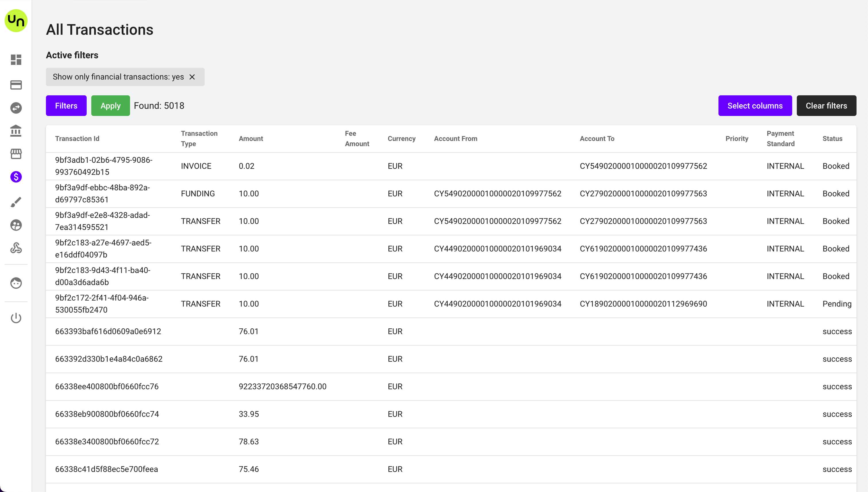Open the webhooks icon in sidebar
The height and width of the screenshot is (492, 868).
[x=16, y=248]
